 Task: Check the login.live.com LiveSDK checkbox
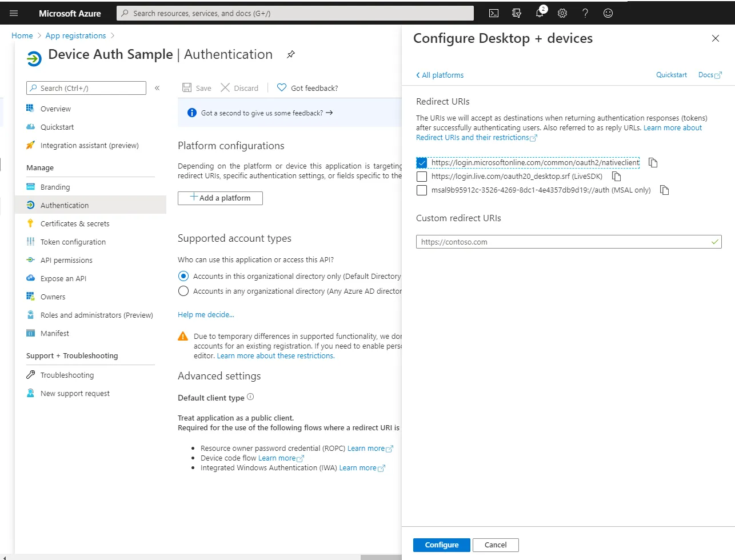pyautogui.click(x=422, y=177)
